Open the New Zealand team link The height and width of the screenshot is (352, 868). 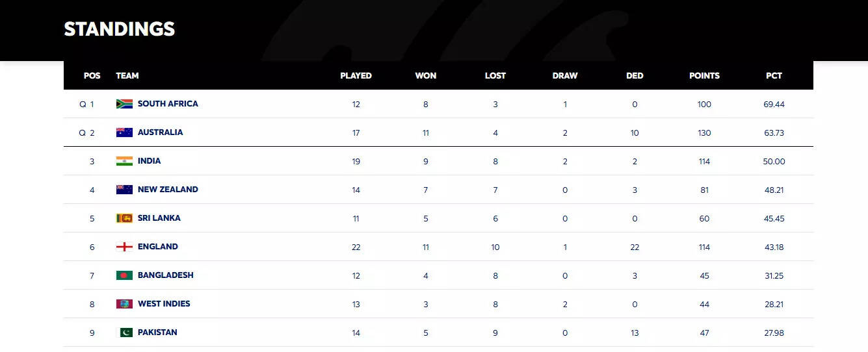click(x=168, y=190)
